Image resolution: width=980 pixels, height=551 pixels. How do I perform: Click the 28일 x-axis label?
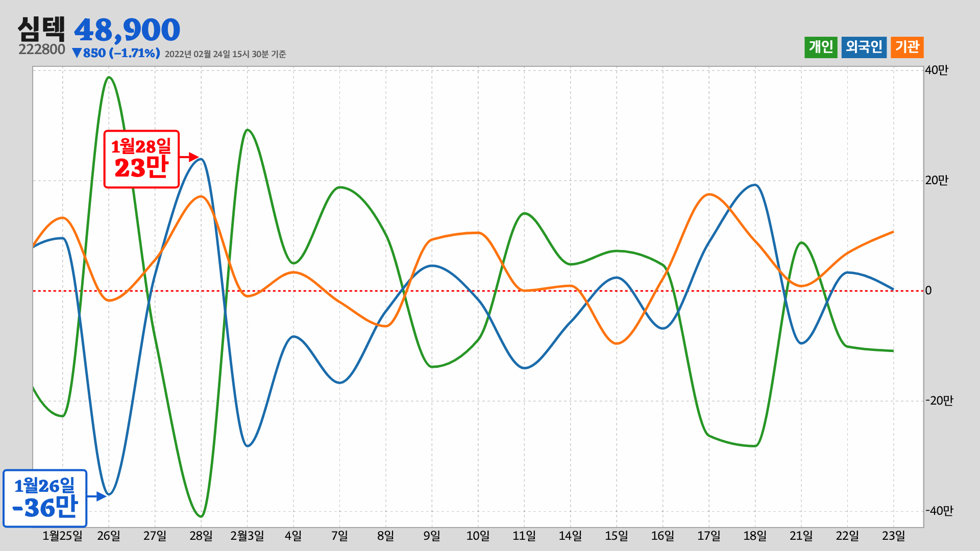(201, 536)
